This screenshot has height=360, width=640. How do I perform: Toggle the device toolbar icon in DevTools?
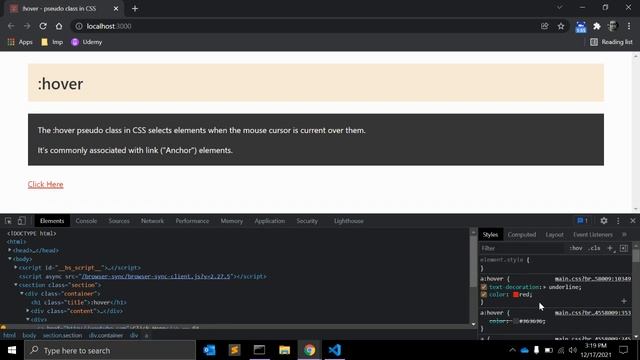(21, 221)
